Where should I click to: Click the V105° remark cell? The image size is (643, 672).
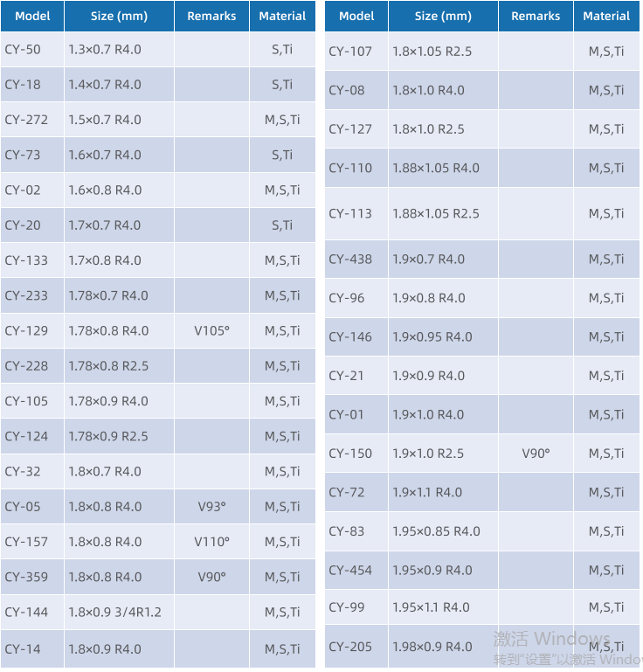point(211,330)
